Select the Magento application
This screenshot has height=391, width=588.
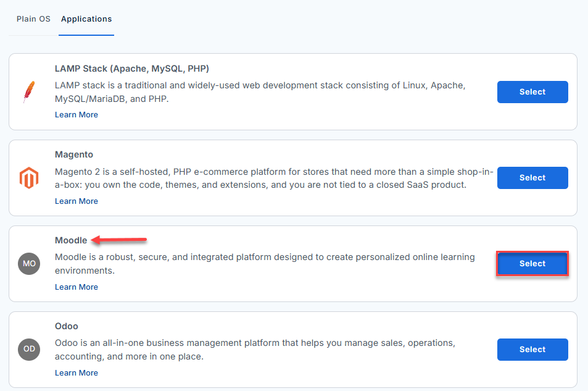click(532, 178)
